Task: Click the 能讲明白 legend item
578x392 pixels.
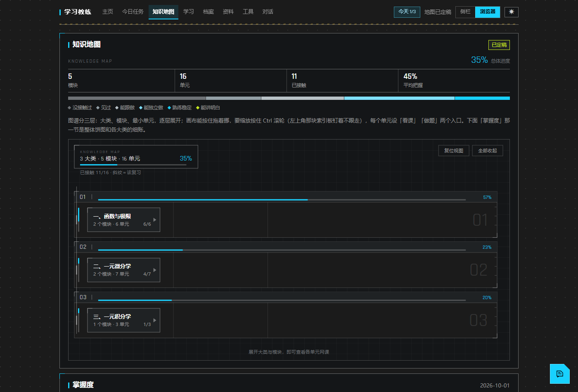Action: (x=208, y=108)
